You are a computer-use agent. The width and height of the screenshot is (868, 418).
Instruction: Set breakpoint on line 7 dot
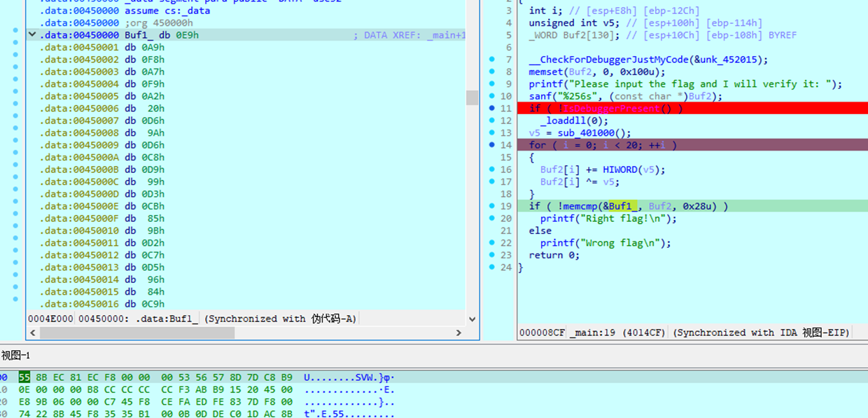pos(491,60)
